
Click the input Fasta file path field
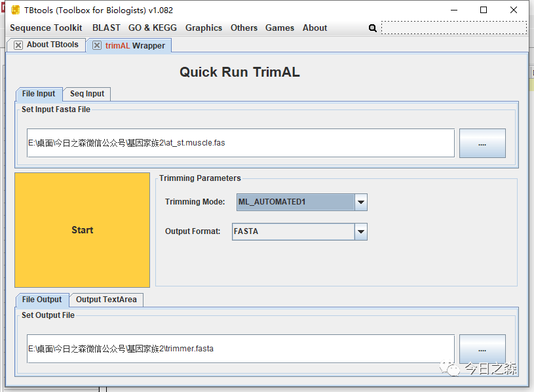240,143
